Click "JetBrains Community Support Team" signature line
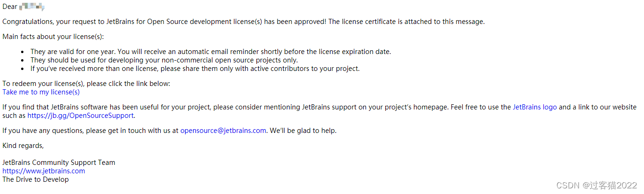Screen dimensions: 644x194 pyautogui.click(x=59, y=163)
